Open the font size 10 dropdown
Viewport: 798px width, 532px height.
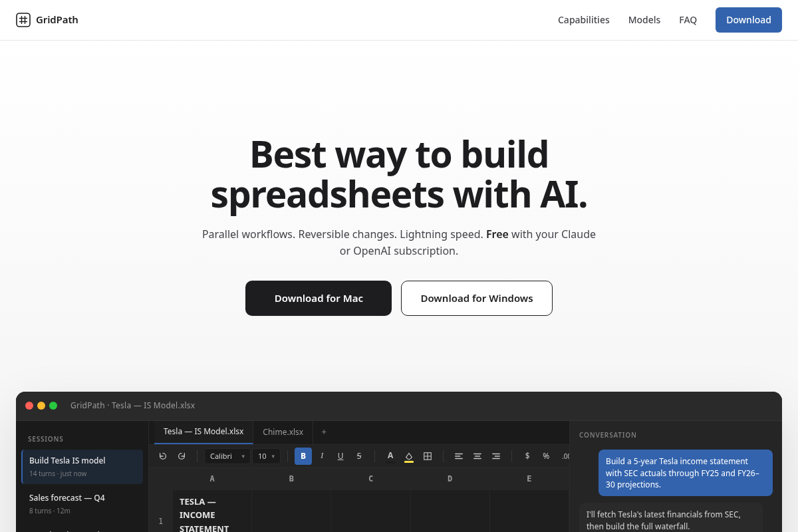coord(266,456)
